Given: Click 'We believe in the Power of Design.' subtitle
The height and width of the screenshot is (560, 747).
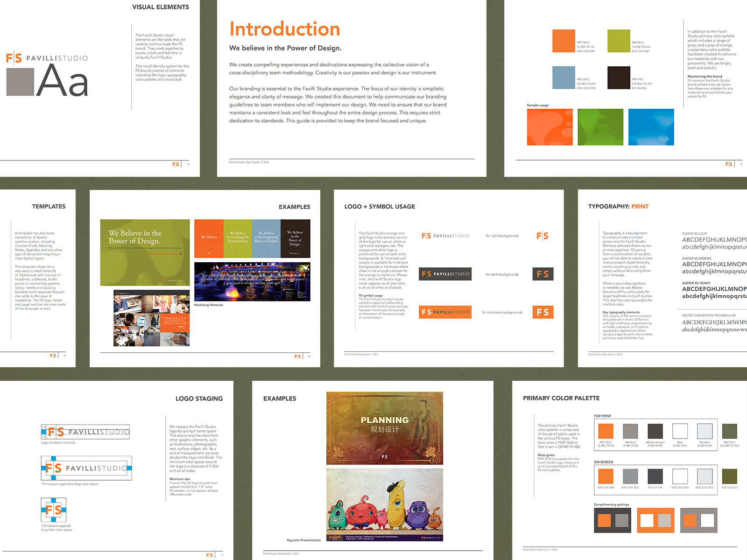Looking at the screenshot, I should (x=285, y=48).
